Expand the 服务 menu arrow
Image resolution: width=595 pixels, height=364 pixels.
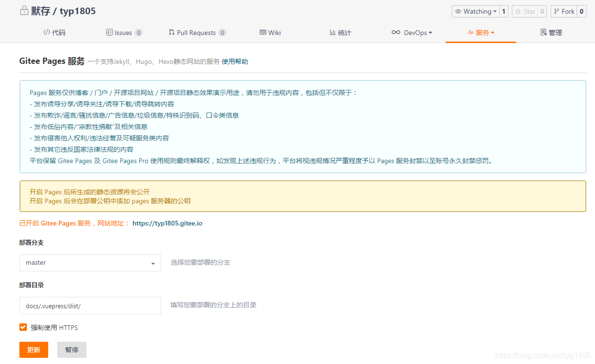tap(492, 33)
